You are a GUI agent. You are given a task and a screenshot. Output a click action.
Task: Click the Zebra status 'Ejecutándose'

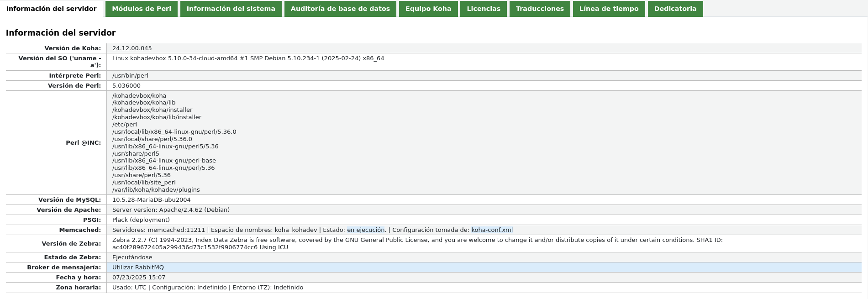click(132, 257)
